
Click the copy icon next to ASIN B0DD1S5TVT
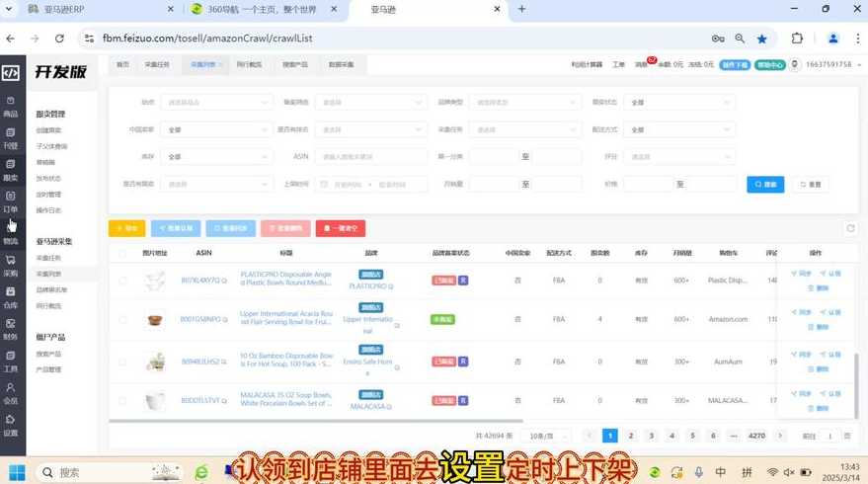(224, 401)
